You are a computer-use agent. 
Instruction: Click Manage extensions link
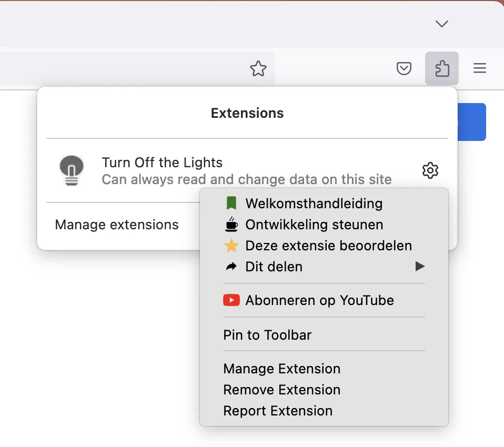(x=117, y=225)
